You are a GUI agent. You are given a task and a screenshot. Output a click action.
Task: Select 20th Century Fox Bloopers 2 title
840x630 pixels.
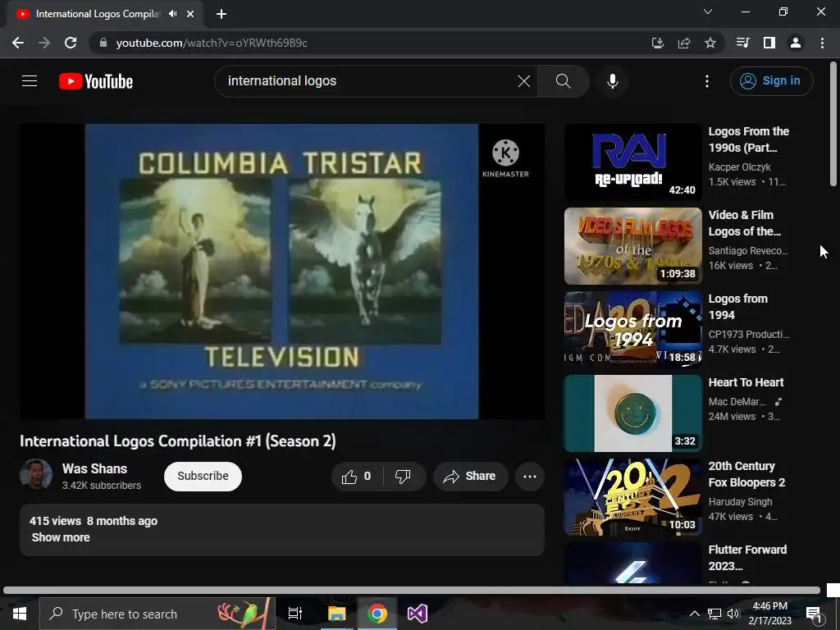(746, 474)
